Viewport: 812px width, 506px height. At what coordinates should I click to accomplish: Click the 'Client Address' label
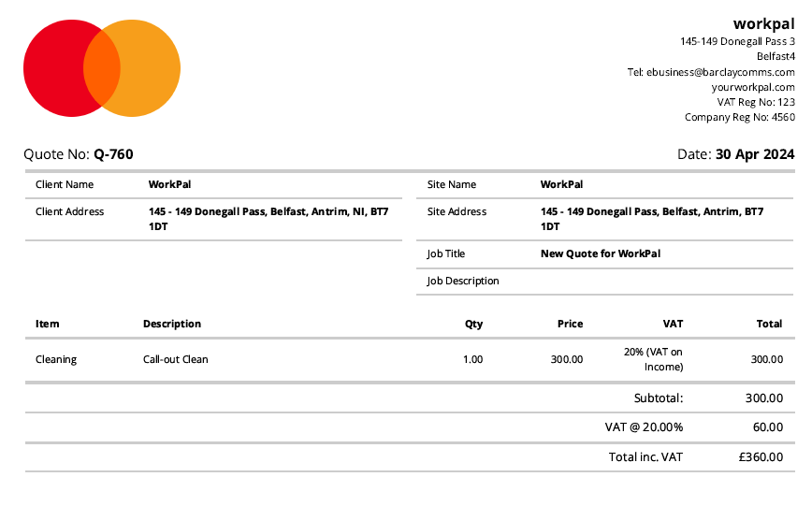tap(69, 211)
